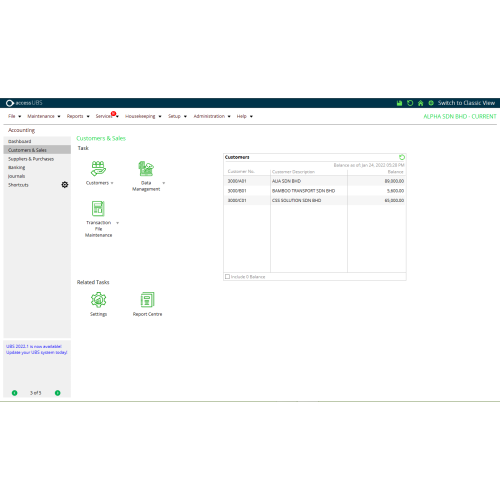Screen dimensions: 500x500
Task: Click the access UBS logo
Action: 24,103
